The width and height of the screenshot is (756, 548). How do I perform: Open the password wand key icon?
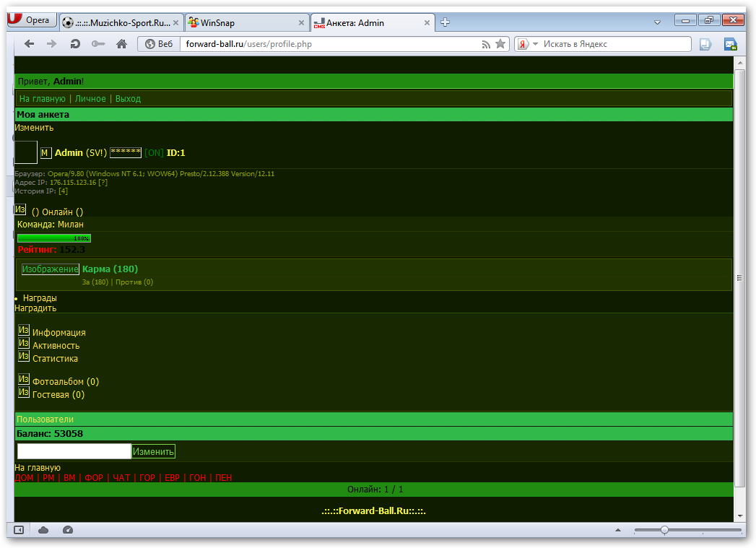98,44
